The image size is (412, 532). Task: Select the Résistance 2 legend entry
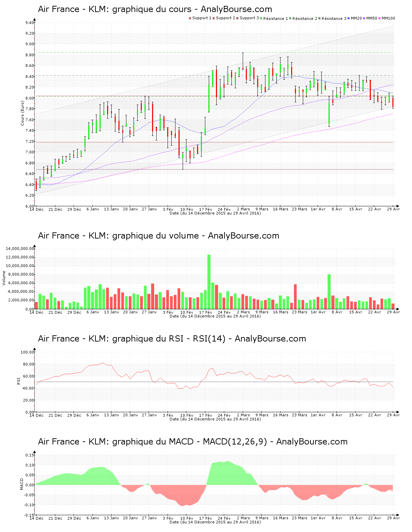[x=303, y=19]
